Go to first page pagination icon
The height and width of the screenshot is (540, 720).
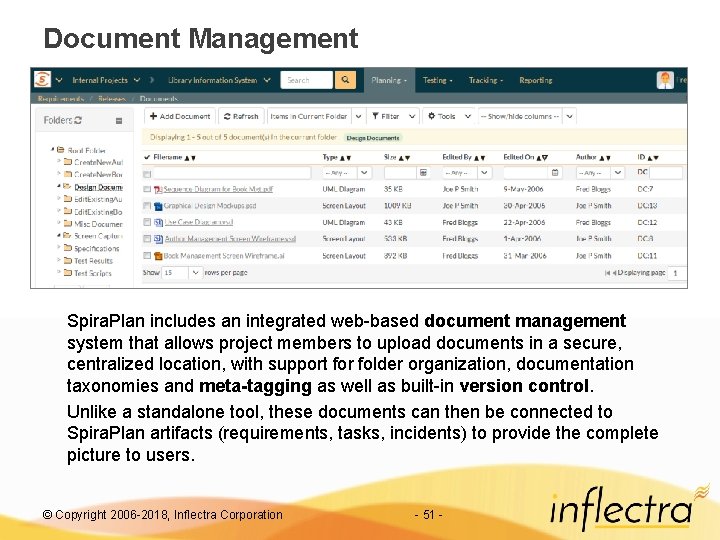pyautogui.click(x=607, y=273)
